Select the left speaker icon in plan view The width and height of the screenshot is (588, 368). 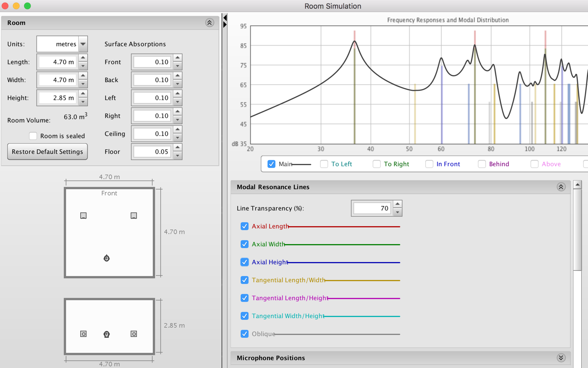click(83, 216)
